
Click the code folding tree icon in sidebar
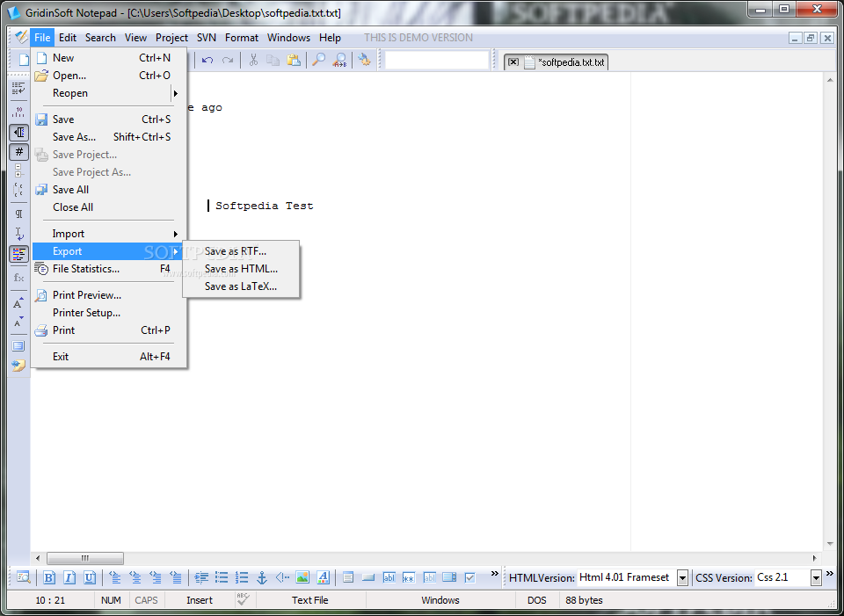coord(18,171)
